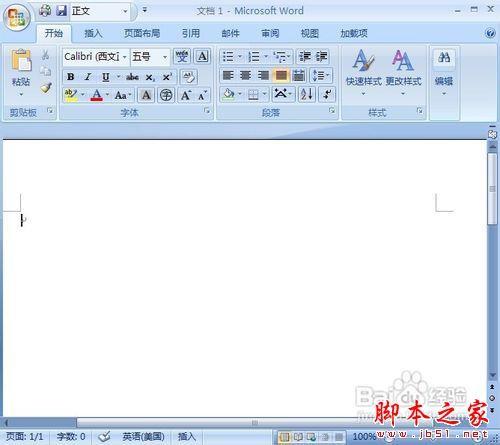Center align the text
500x445 pixels.
coord(245,75)
